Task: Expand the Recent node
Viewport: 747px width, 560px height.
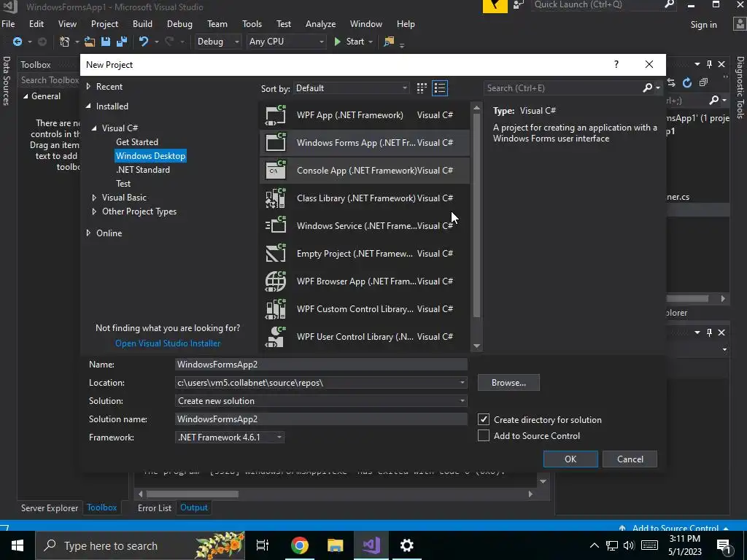Action: click(88, 87)
